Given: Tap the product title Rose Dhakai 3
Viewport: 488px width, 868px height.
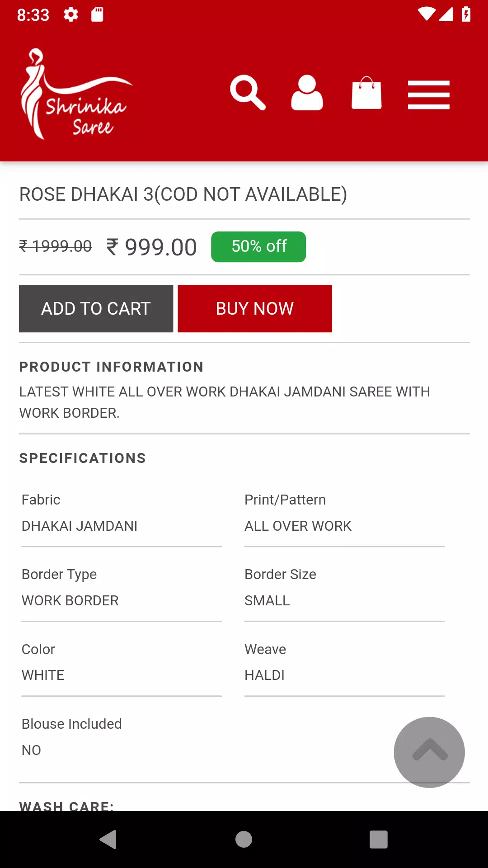Looking at the screenshot, I should coord(183,194).
